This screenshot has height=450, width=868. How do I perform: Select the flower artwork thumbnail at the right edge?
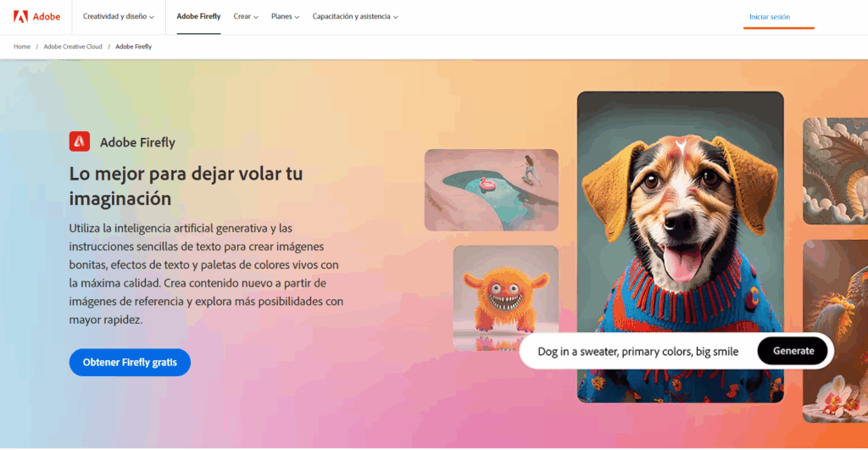(x=835, y=331)
